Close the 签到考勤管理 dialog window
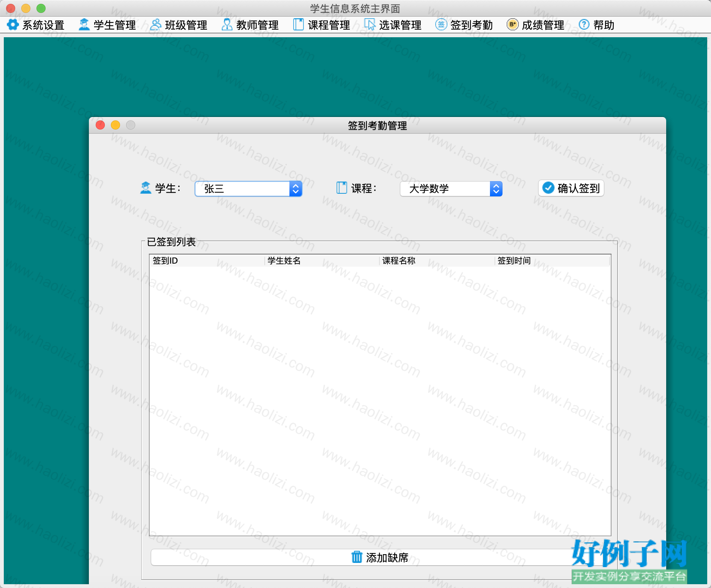711x588 pixels. [x=100, y=125]
